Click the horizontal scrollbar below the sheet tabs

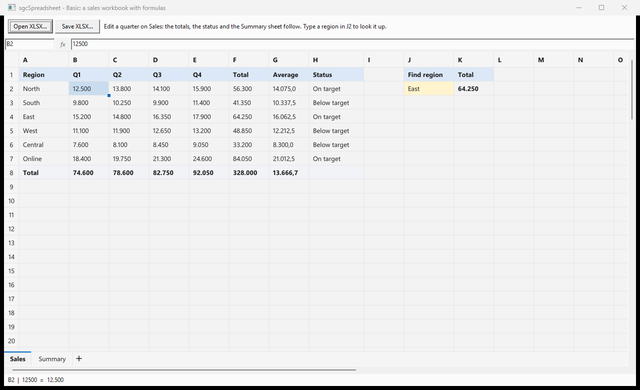coord(184,370)
